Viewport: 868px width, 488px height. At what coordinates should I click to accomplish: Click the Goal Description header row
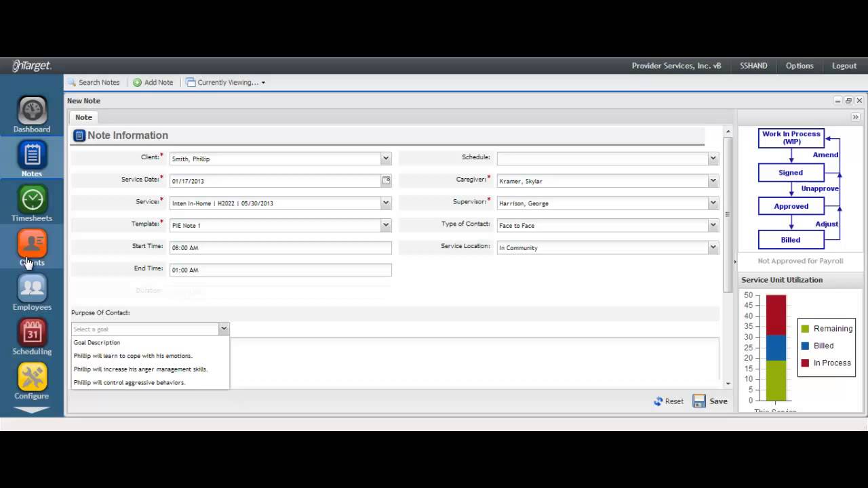point(150,342)
